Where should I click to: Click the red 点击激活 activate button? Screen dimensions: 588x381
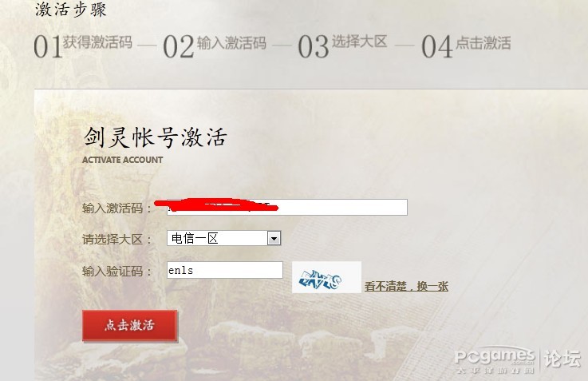pyautogui.click(x=130, y=325)
